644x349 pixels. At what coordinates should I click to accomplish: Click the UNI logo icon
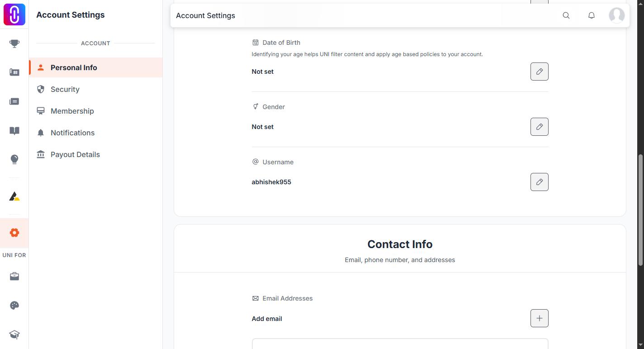(x=14, y=14)
